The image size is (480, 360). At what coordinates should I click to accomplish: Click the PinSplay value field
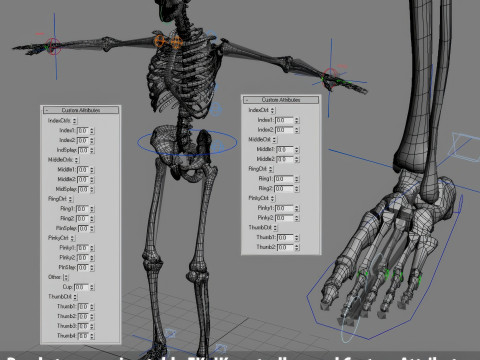pyautogui.click(x=83, y=267)
